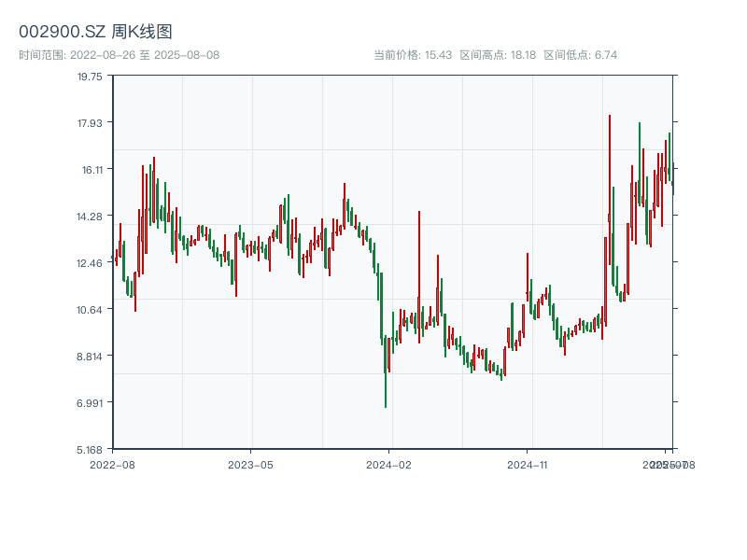Click the 17.93 y-axis label

pyautogui.click(x=90, y=123)
